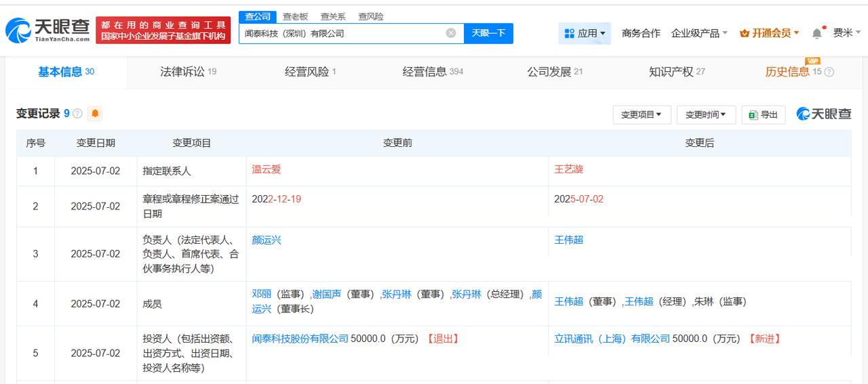
Task: Clear the search box with X icon
Action: (x=451, y=33)
